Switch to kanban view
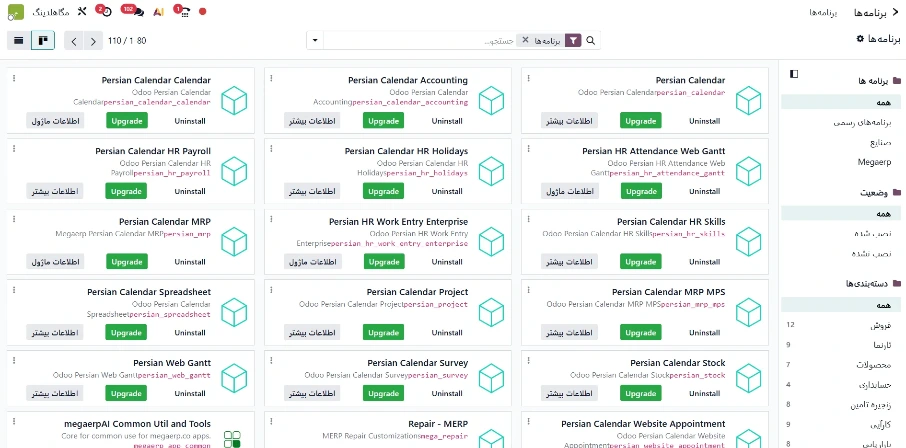Image resolution: width=906 pixels, height=448 pixels. (x=43, y=41)
